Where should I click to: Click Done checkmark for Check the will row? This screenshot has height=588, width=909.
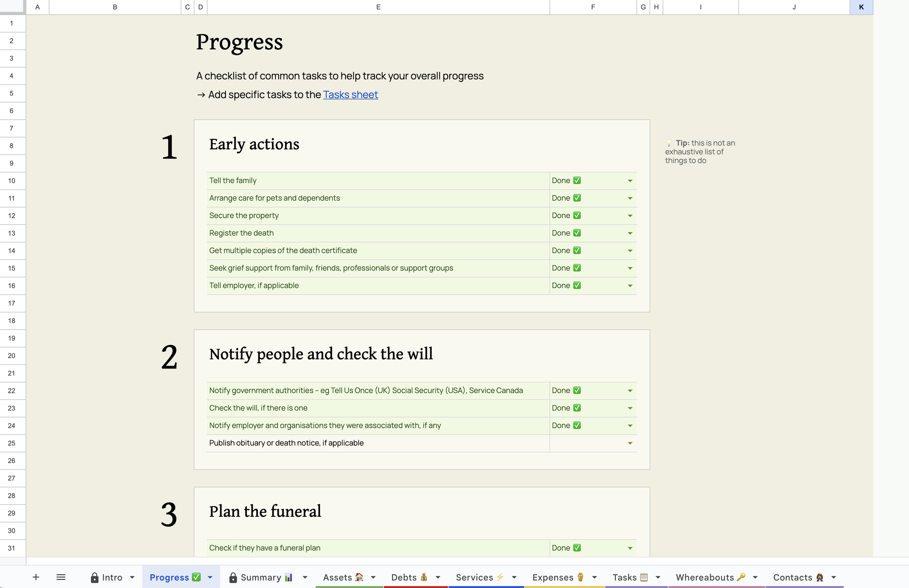577,408
